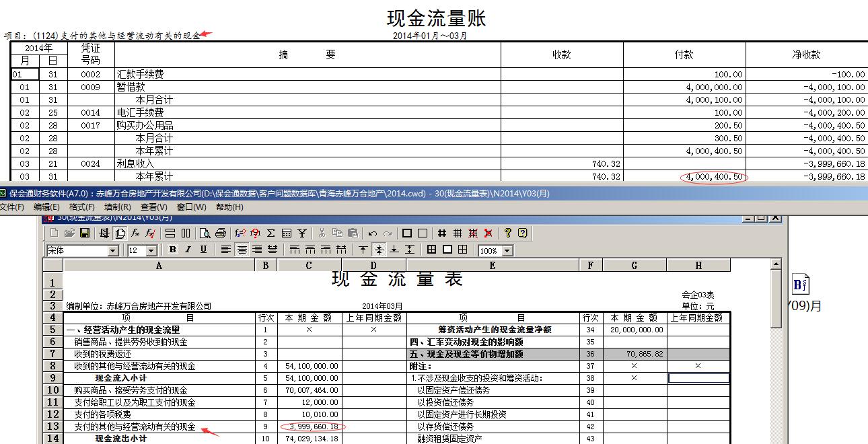Image resolution: width=868 pixels, height=444 pixels.
Task: Click the yellow question mark help icon
Action: pos(507,233)
